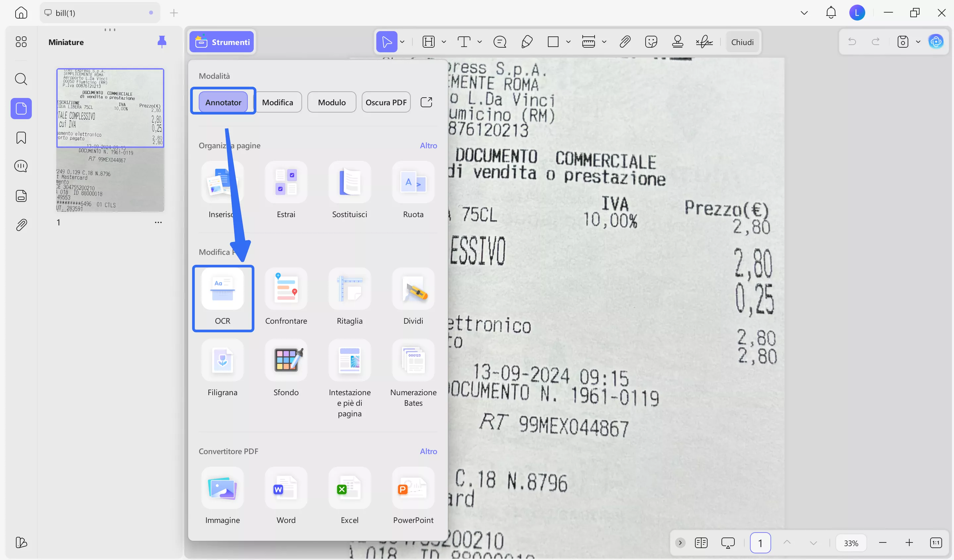Switch to Modifica mode

[278, 102]
